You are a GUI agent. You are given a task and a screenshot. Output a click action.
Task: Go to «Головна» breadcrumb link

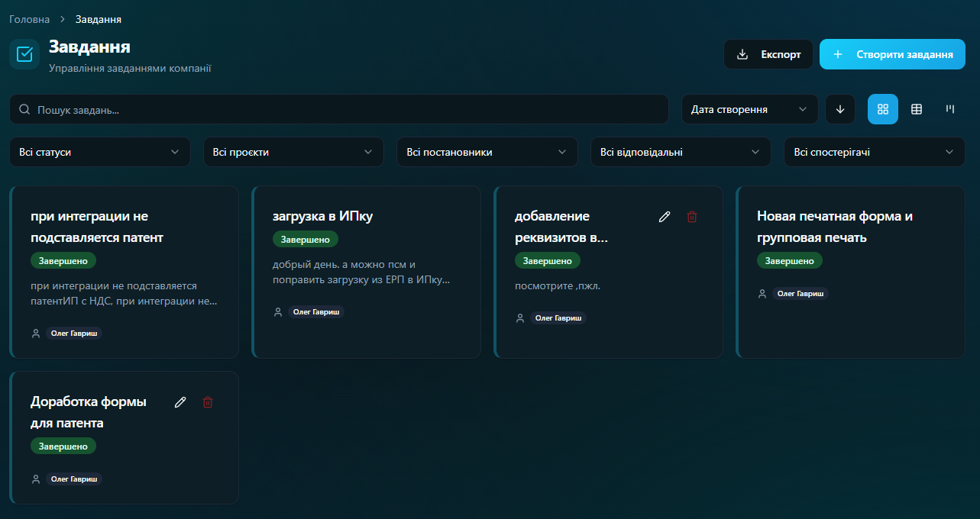(x=30, y=19)
